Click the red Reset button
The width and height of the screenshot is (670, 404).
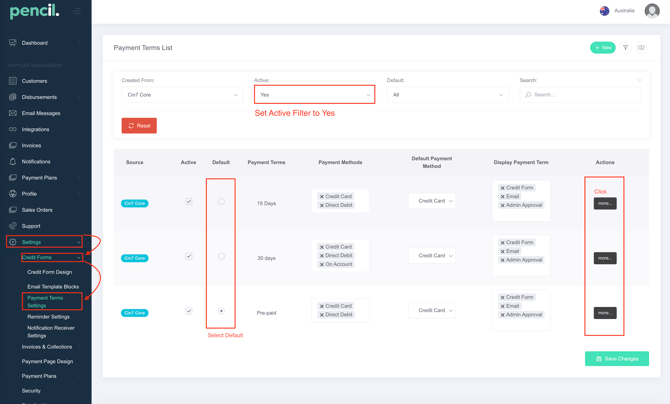click(139, 126)
